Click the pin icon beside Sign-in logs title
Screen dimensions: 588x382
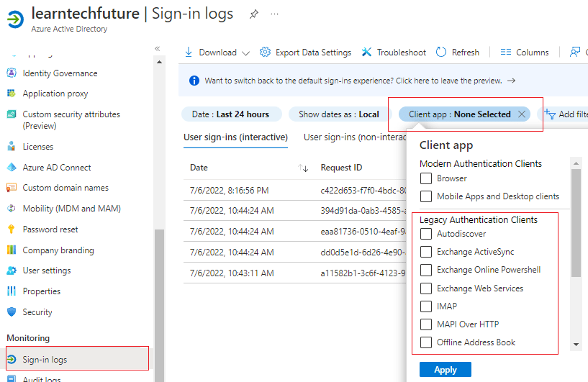click(253, 14)
